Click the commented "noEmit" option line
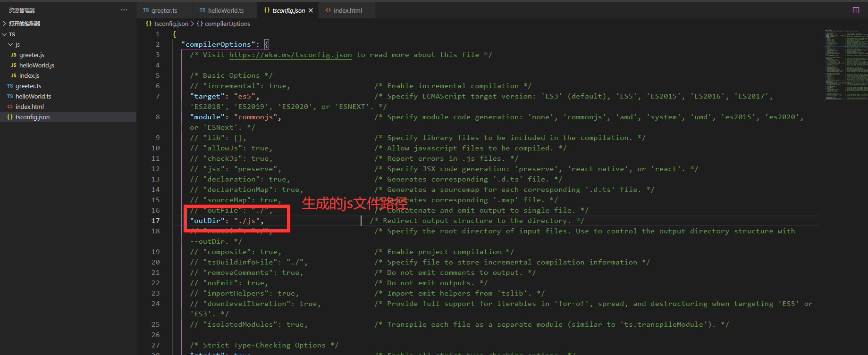The height and width of the screenshot is (355, 868). tap(229, 283)
